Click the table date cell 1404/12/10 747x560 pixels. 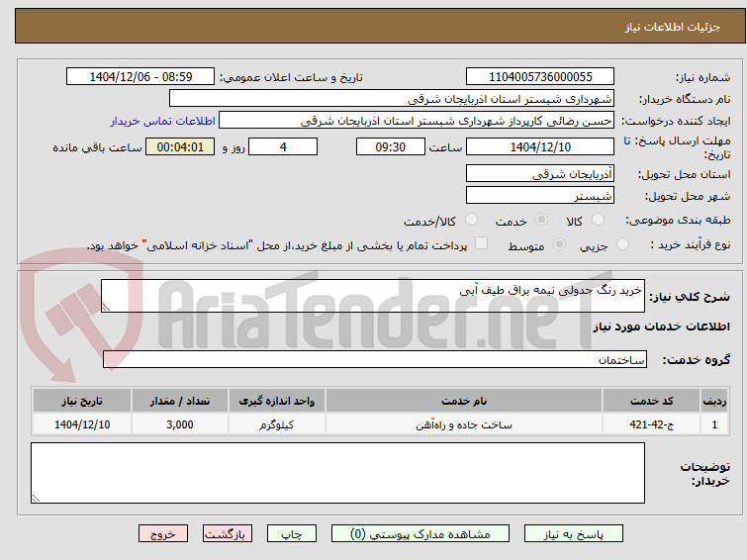[x=82, y=424]
